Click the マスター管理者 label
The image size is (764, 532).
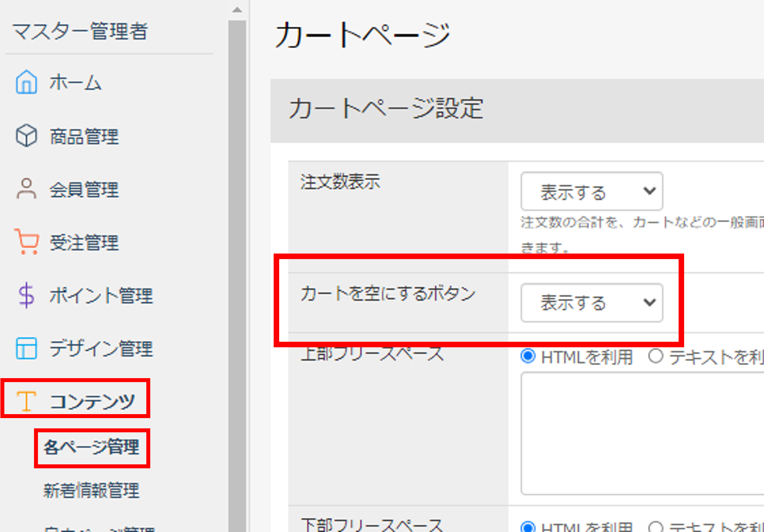pos(81,32)
